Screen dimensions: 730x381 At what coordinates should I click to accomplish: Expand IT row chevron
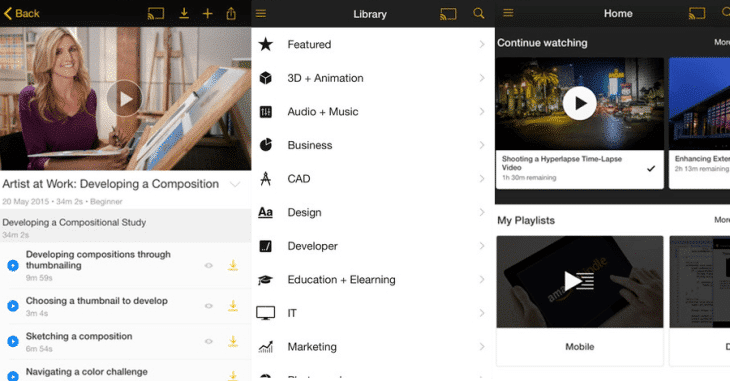(482, 313)
